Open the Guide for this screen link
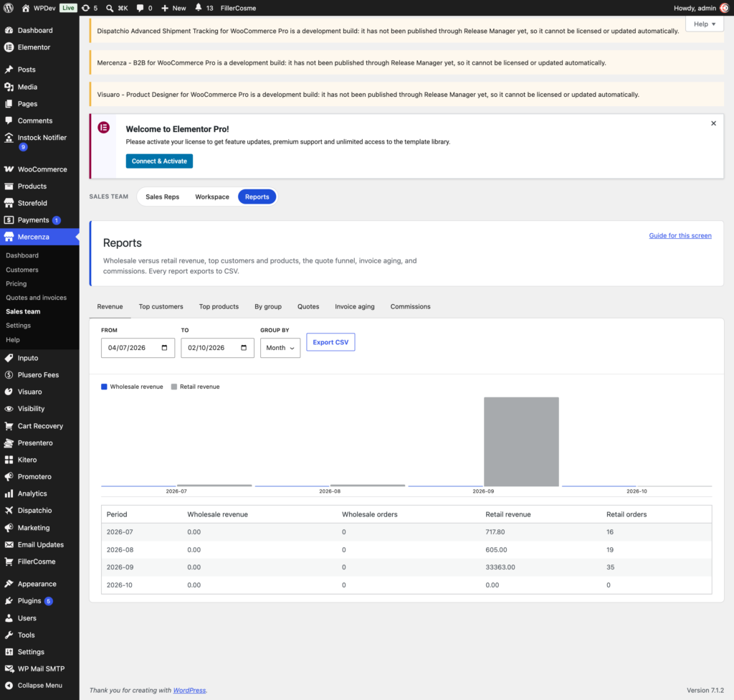The height and width of the screenshot is (700, 734). [680, 236]
